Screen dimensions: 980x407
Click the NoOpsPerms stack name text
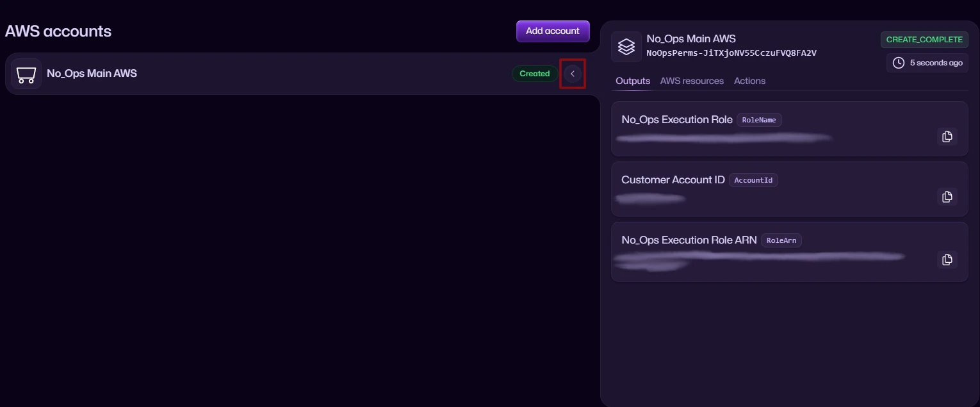point(731,53)
